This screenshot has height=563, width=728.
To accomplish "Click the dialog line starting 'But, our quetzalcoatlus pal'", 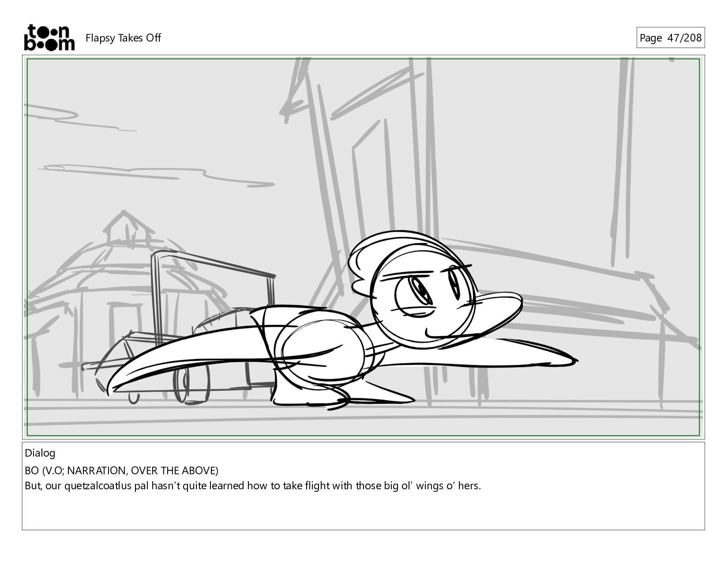I will coord(253,486).
